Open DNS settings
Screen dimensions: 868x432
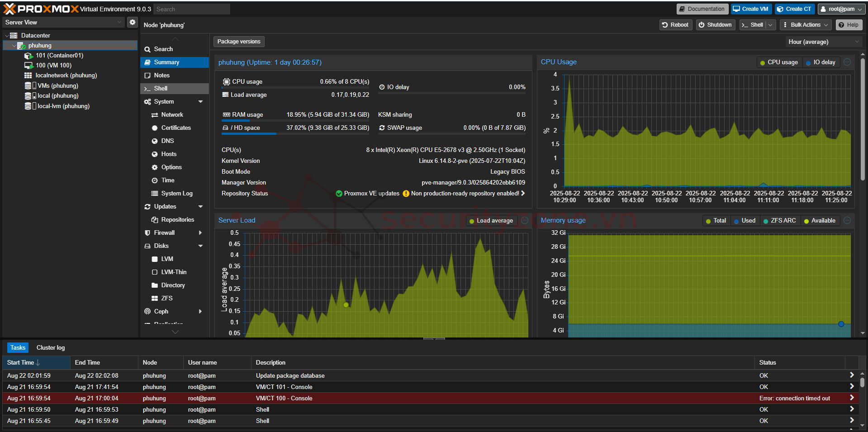[175, 141]
